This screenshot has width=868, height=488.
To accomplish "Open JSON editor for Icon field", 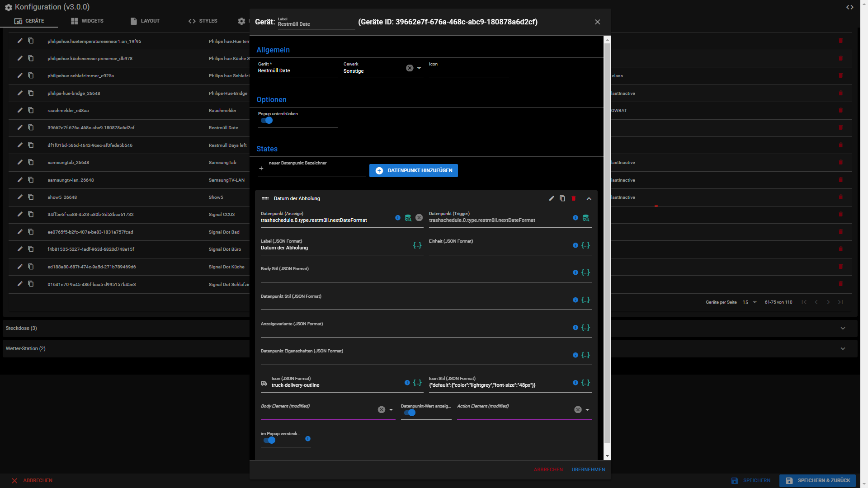I will coord(417,383).
